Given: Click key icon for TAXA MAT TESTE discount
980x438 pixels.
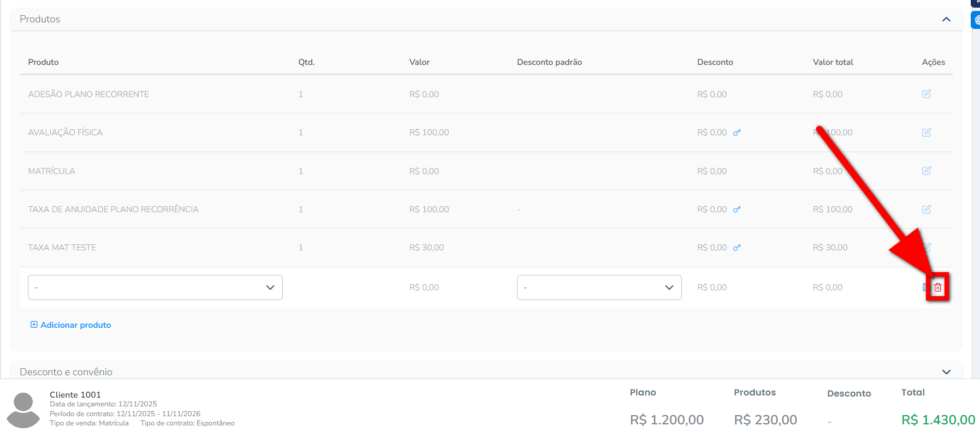Looking at the screenshot, I should [x=737, y=248].
